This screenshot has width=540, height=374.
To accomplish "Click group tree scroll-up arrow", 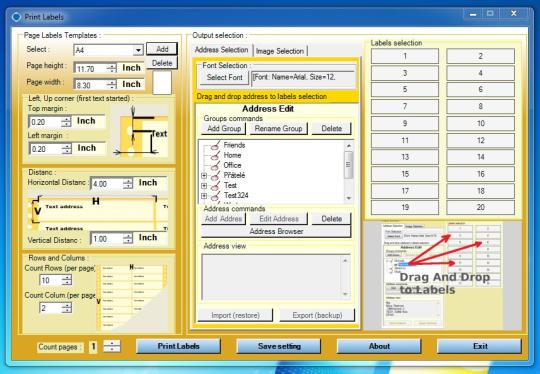I will pos(349,145).
